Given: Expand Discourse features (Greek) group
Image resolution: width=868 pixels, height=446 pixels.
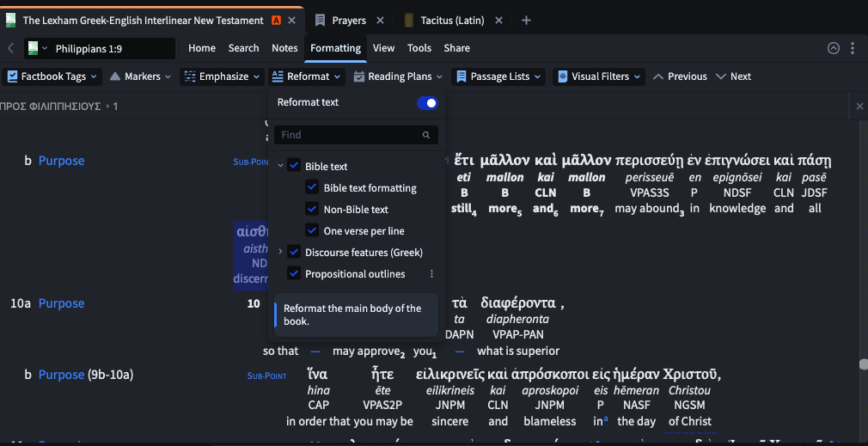Looking at the screenshot, I should [x=280, y=252].
